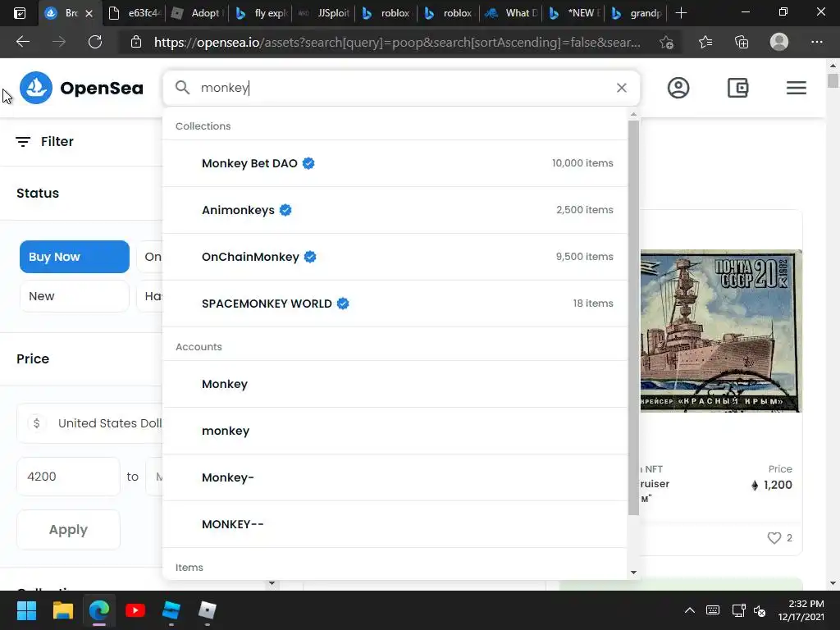Viewport: 840px width, 630px height.
Task: Click the Filter header label
Action: click(x=57, y=141)
